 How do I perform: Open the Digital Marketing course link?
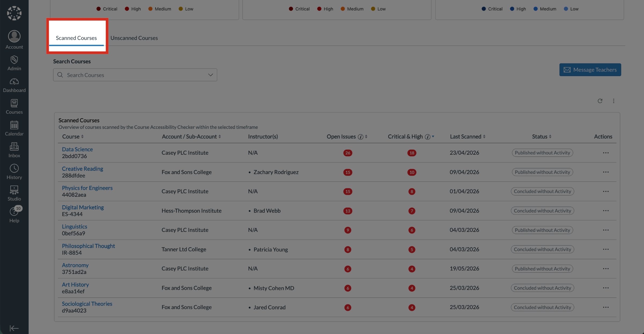[83, 207]
